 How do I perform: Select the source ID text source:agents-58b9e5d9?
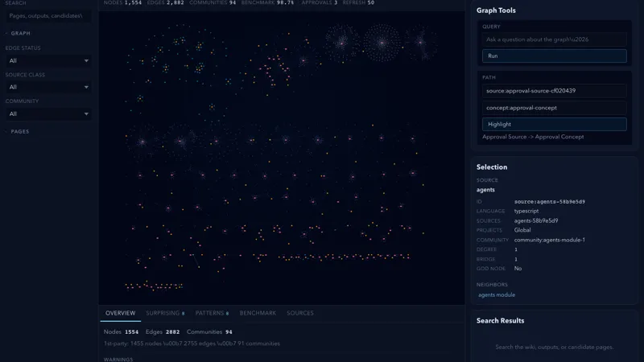coord(550,202)
